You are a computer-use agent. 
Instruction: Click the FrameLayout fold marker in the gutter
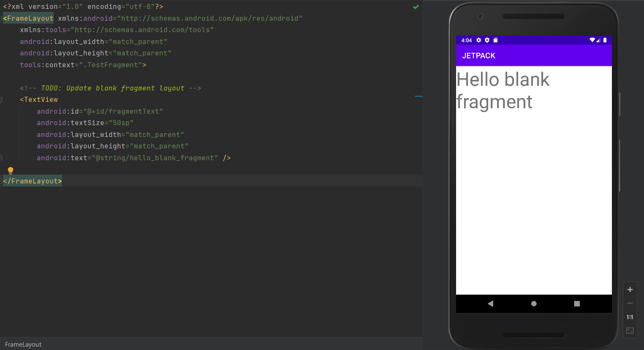coord(1,19)
